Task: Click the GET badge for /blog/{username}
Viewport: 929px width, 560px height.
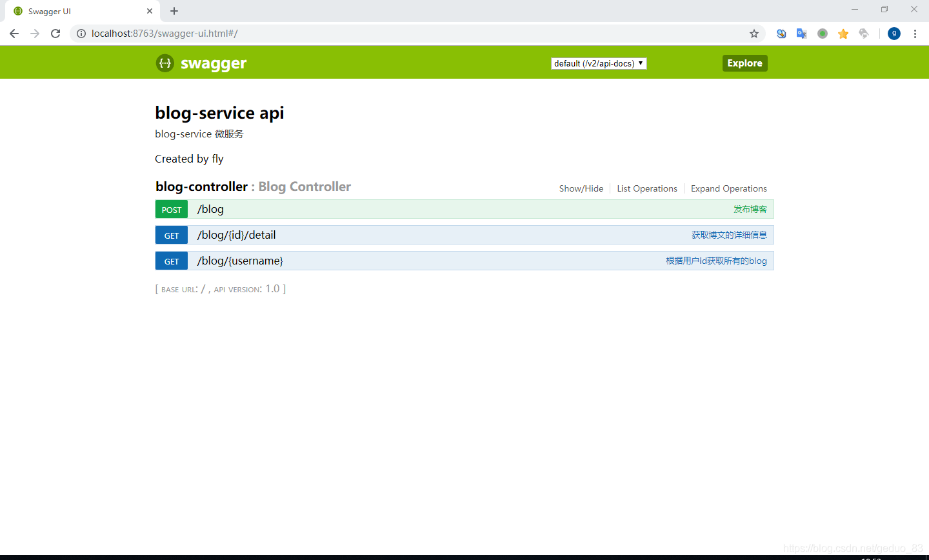Action: click(x=172, y=261)
